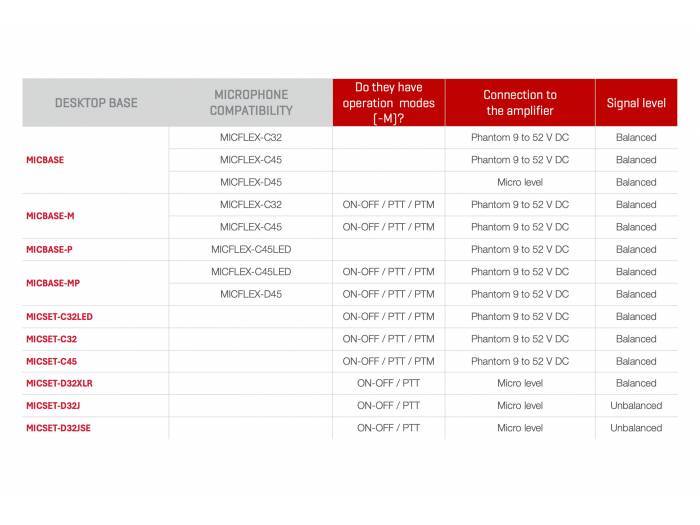The image size is (700, 525).
Task: Click Micro level in MICSET-D32J row
Action: [520, 406]
